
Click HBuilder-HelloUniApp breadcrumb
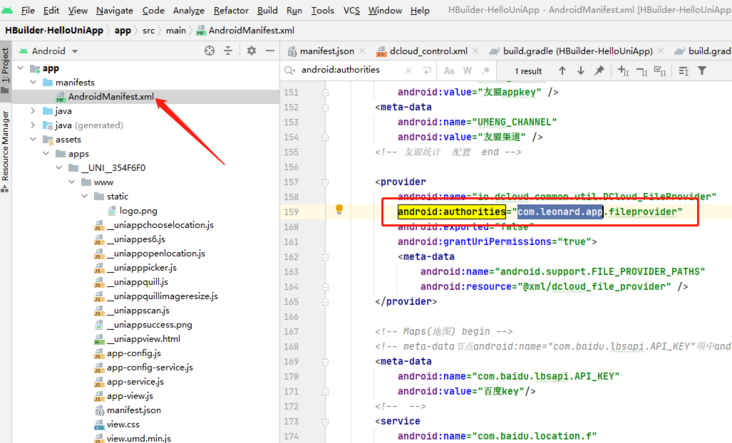(x=54, y=30)
